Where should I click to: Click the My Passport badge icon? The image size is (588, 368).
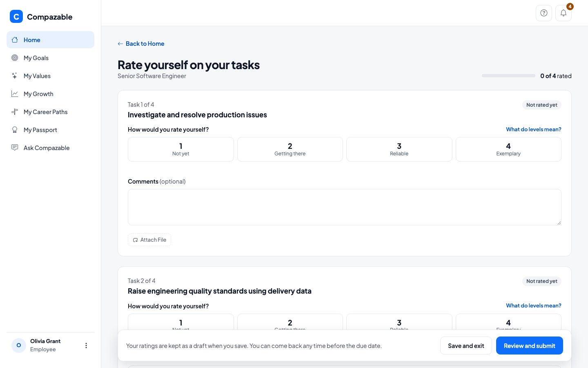coord(15,130)
